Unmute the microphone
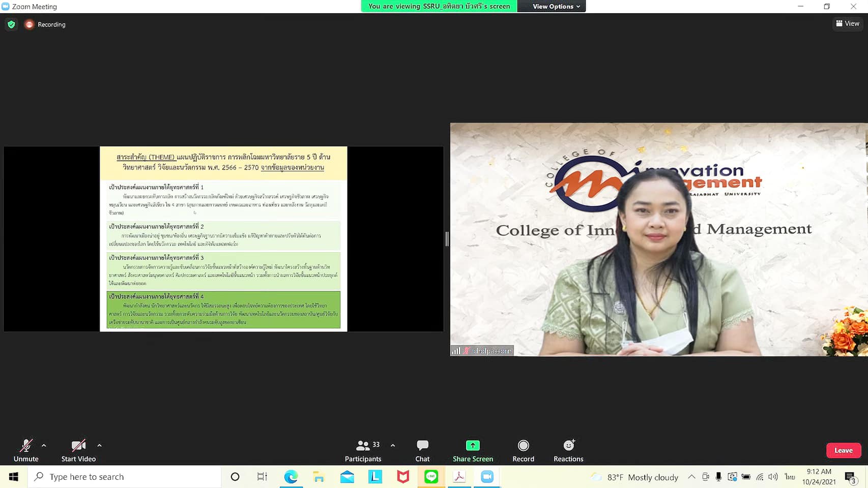Viewport: 868px width, 488px height. point(26,450)
